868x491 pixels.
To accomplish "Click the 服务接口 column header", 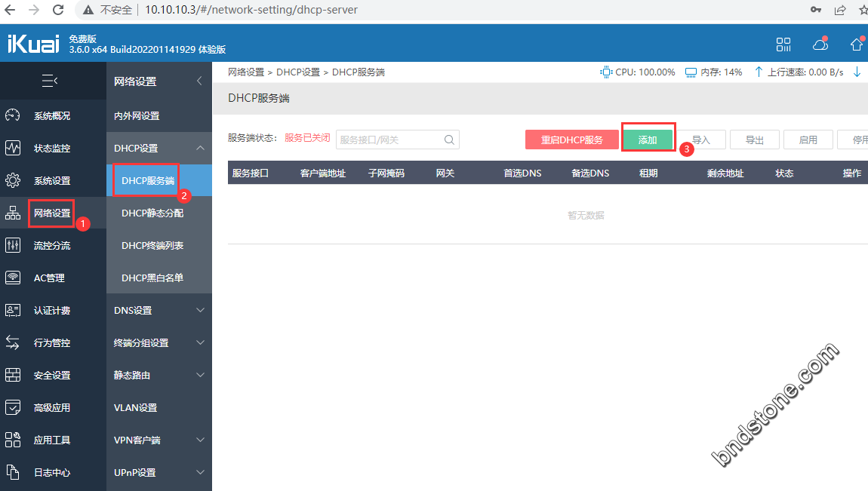I will coord(251,173).
